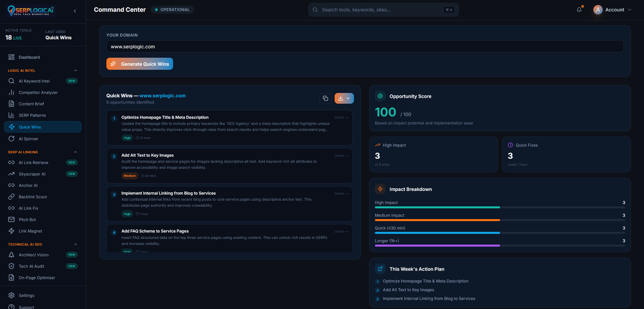Click the action plan external link icon
This screenshot has width=644, height=309.
[x=380, y=269]
